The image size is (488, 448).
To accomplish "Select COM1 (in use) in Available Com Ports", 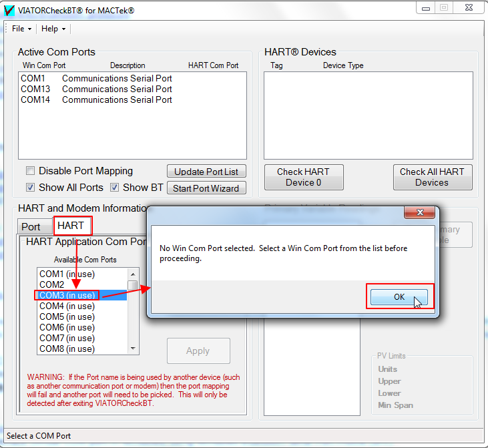I will pos(82,274).
